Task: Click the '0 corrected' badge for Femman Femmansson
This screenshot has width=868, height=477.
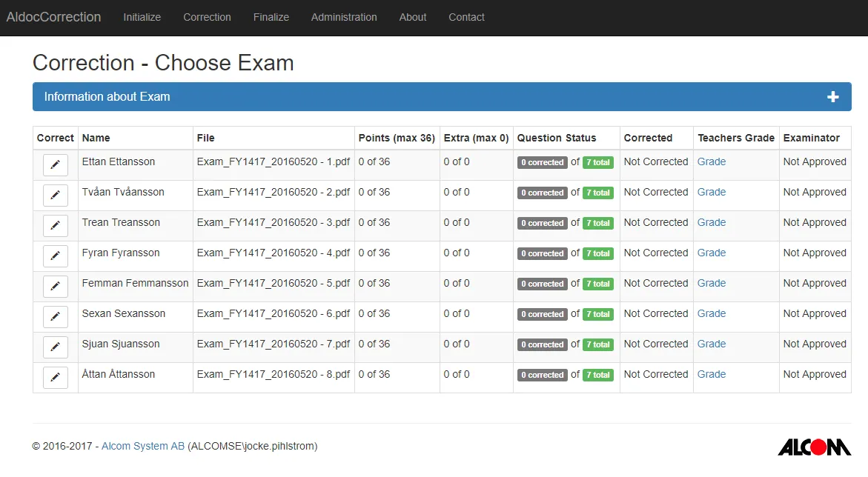Action: click(x=543, y=284)
